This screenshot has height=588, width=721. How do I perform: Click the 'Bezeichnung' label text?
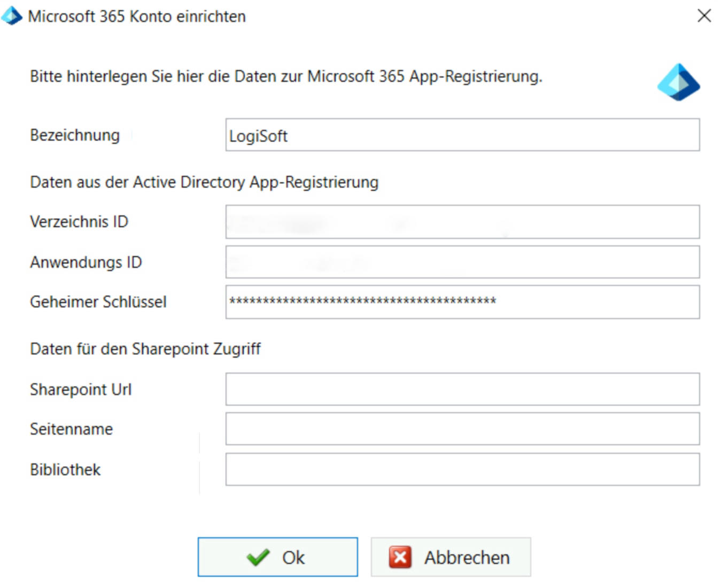point(75,135)
